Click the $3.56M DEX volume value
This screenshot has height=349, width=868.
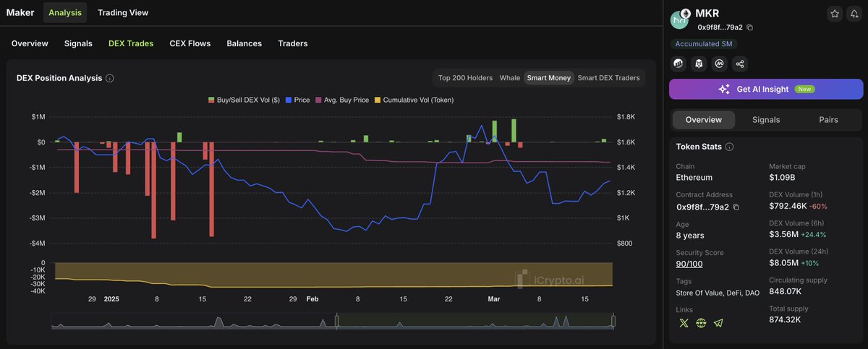[784, 234]
